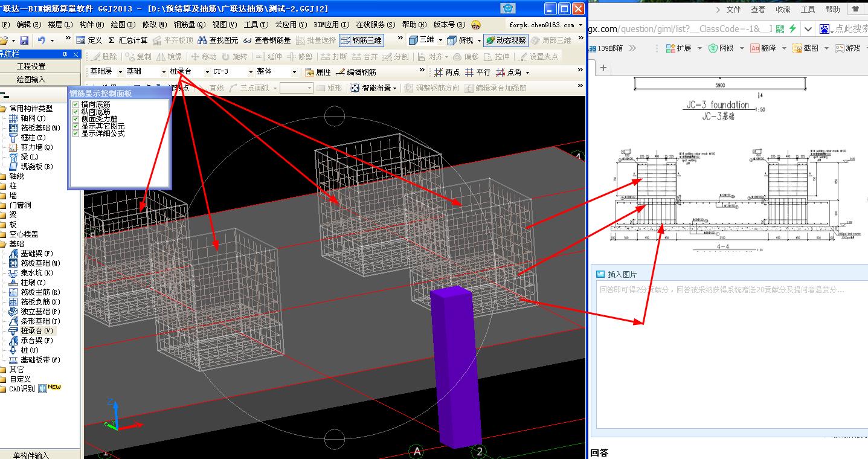Uncheck 纵向底筋 checkbox
This screenshot has height=459, width=868.
[76, 112]
